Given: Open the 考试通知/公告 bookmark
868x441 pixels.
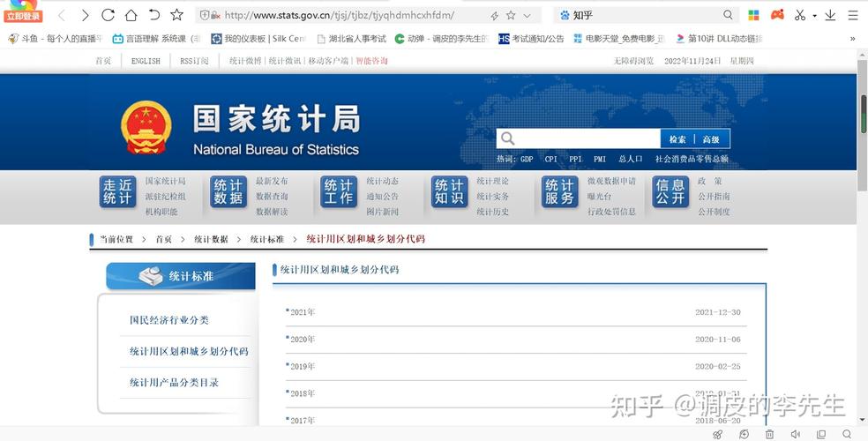Looking at the screenshot, I should (531, 39).
